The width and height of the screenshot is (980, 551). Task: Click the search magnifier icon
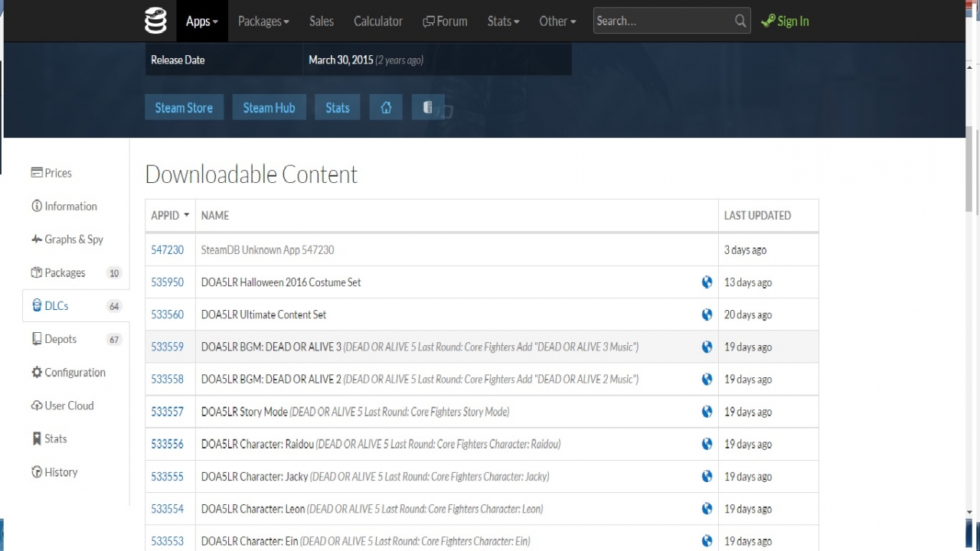pyautogui.click(x=740, y=21)
